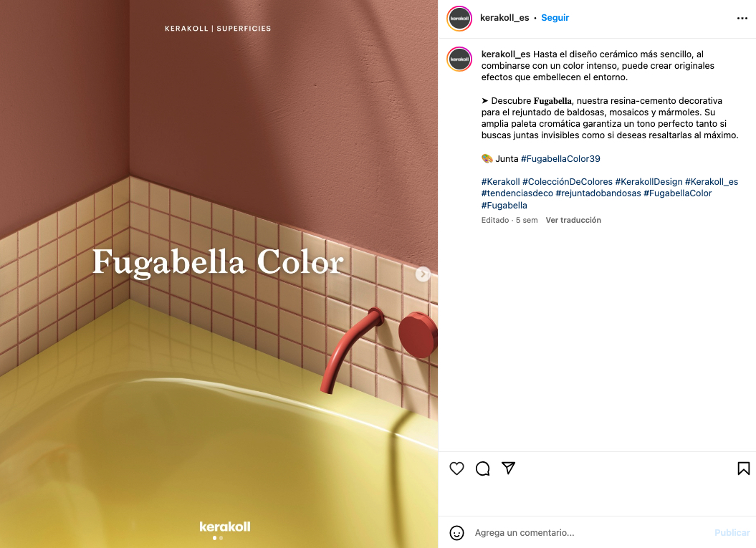The width and height of the screenshot is (756, 548).
Task: Click Ver traducción to translate caption
Action: click(x=573, y=220)
